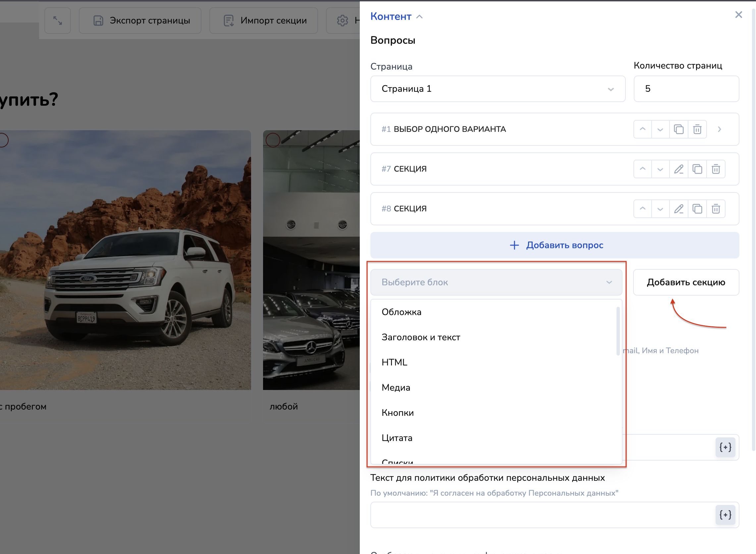
Task: Click the Количество страниц field with 5
Action: click(x=686, y=89)
